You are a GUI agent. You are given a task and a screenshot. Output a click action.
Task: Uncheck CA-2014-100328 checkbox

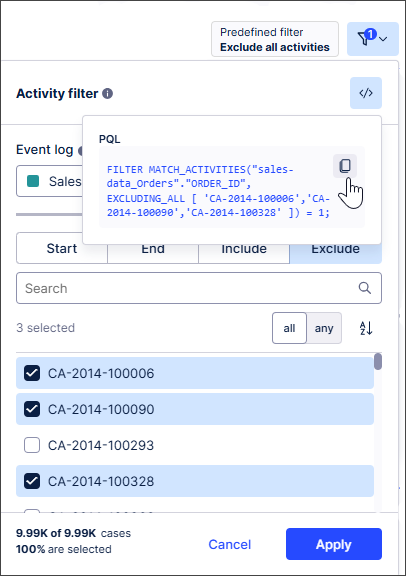32,481
